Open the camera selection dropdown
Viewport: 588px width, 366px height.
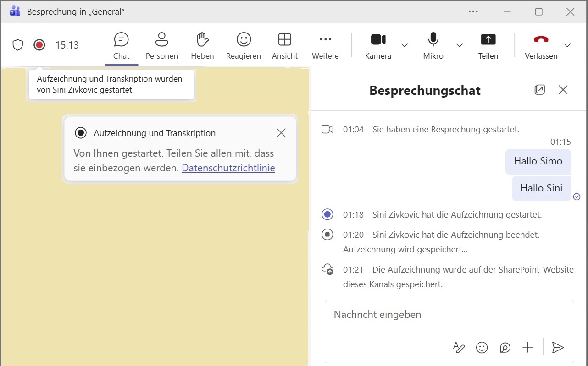point(404,45)
